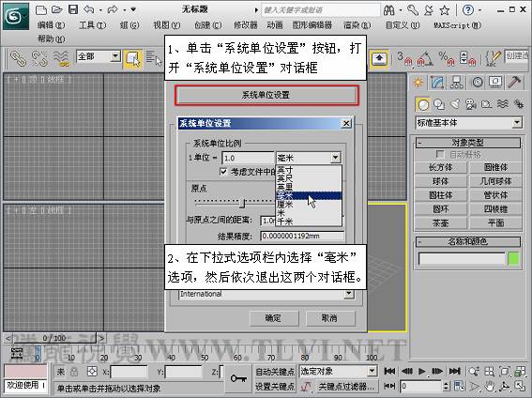Open the help question mark icon
532x398 pixels.
[x=468, y=10]
